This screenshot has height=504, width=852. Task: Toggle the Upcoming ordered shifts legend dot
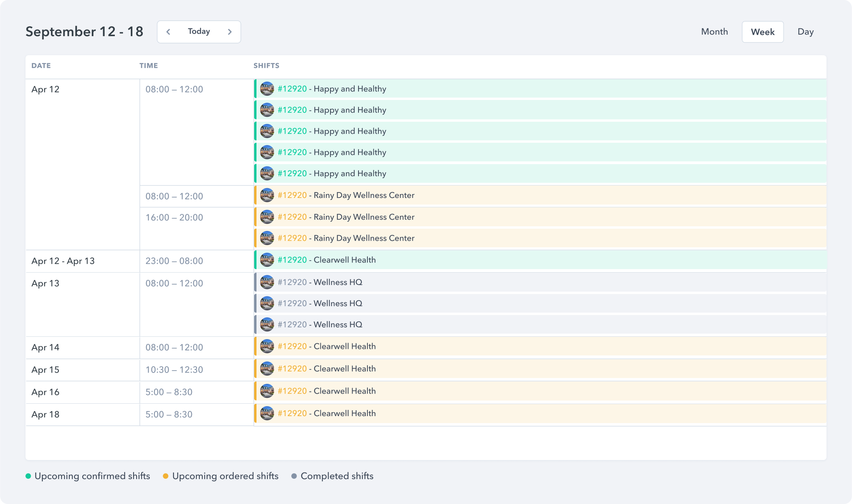165,476
